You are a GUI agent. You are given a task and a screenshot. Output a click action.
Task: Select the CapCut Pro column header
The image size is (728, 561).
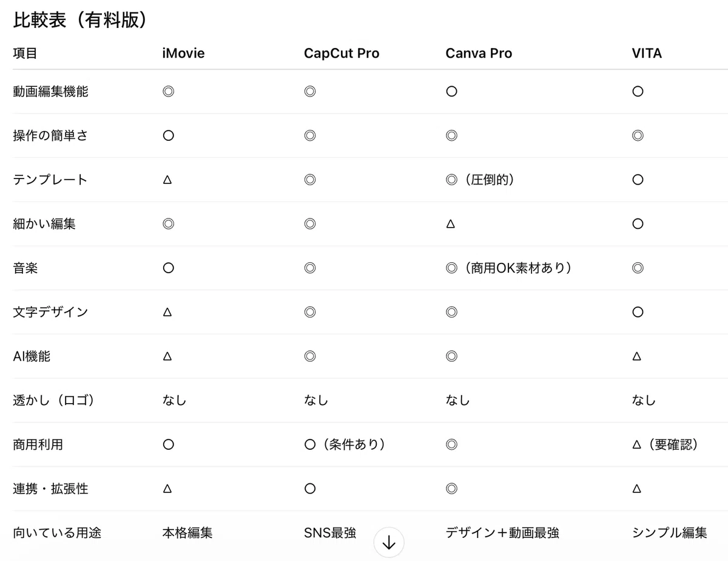click(342, 53)
